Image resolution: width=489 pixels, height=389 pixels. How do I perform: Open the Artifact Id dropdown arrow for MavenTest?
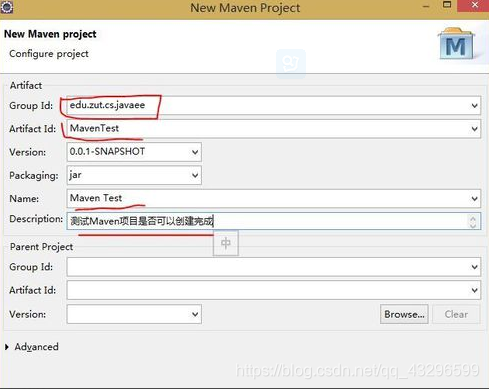click(x=474, y=129)
